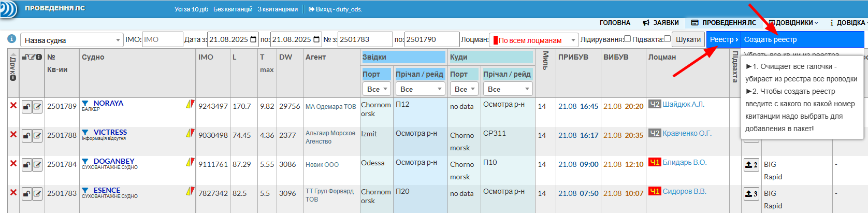The height and width of the screenshot is (213, 868).
Task: Click the blue filter icon beside VICTRESS
Action: click(85, 133)
